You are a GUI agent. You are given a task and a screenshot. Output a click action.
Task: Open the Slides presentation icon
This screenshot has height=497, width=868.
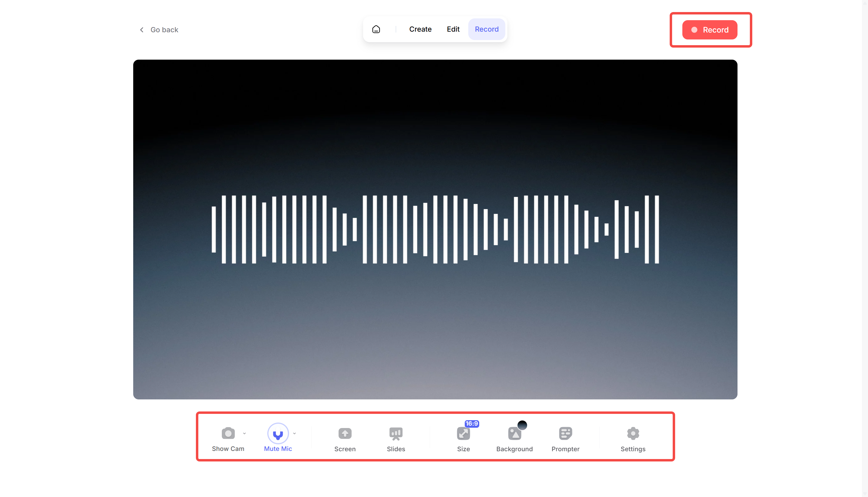click(x=396, y=433)
